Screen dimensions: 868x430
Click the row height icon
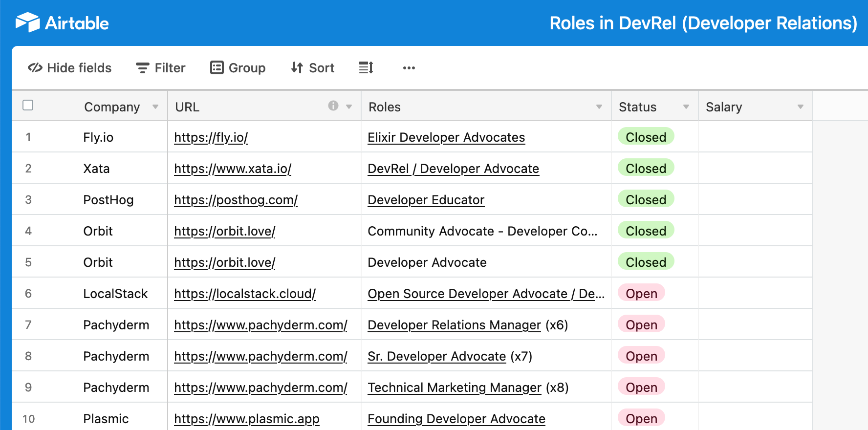pyautogui.click(x=366, y=68)
